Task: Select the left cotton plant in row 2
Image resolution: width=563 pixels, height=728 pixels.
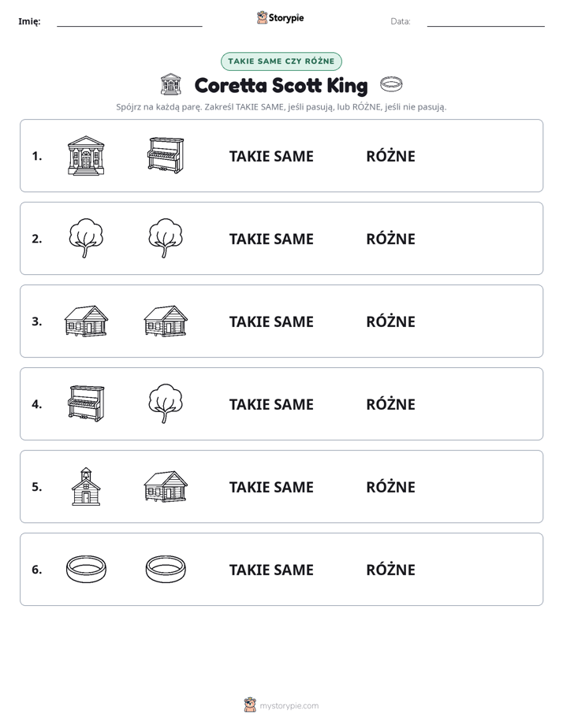Action: click(86, 238)
